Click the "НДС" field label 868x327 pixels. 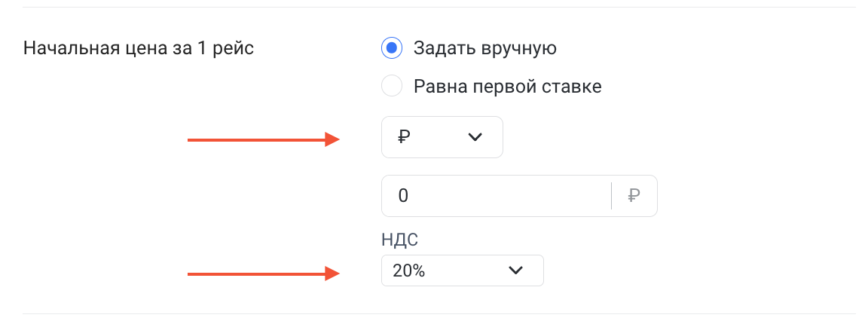pos(399,240)
